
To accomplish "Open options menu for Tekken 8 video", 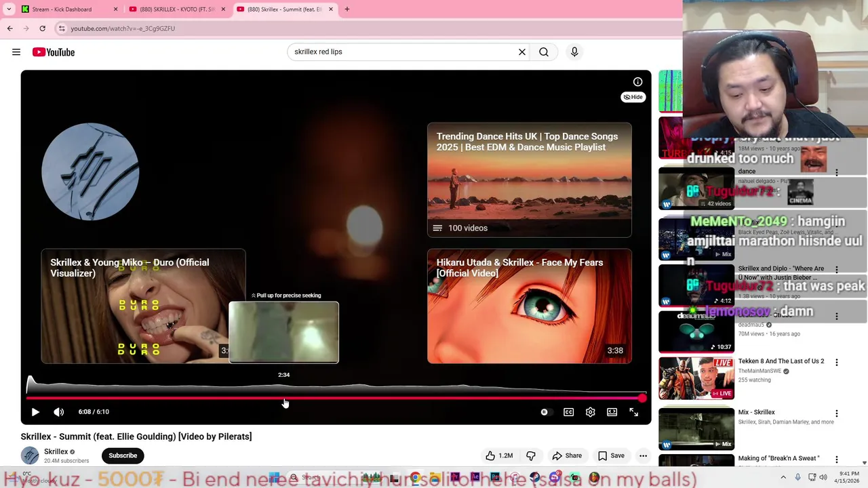I will tap(836, 363).
